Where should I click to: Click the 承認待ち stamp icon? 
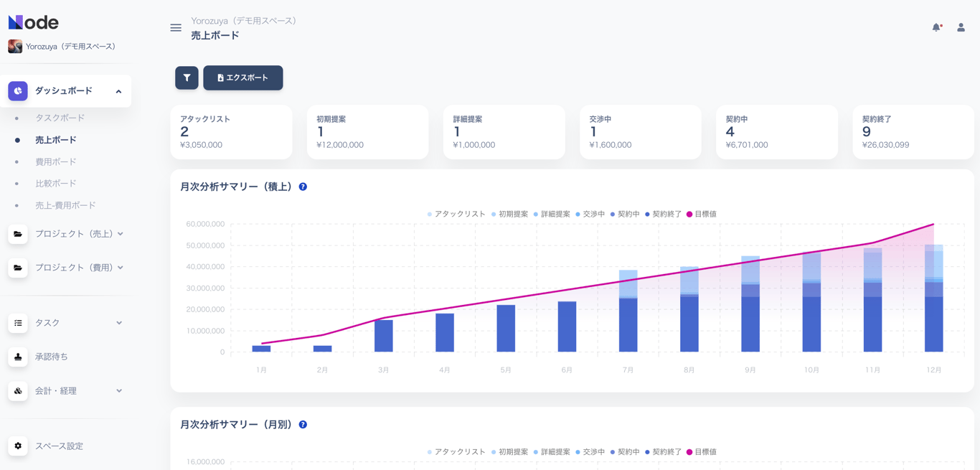(x=18, y=357)
